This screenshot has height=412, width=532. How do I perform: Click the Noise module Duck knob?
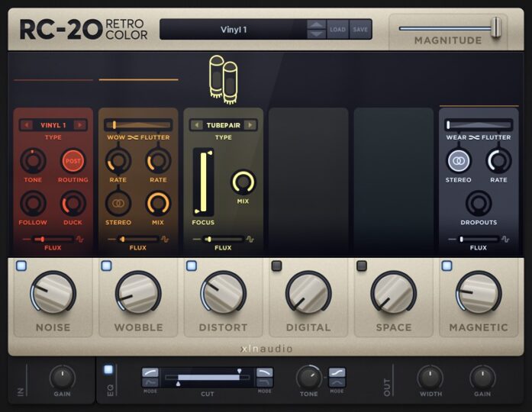[73, 204]
